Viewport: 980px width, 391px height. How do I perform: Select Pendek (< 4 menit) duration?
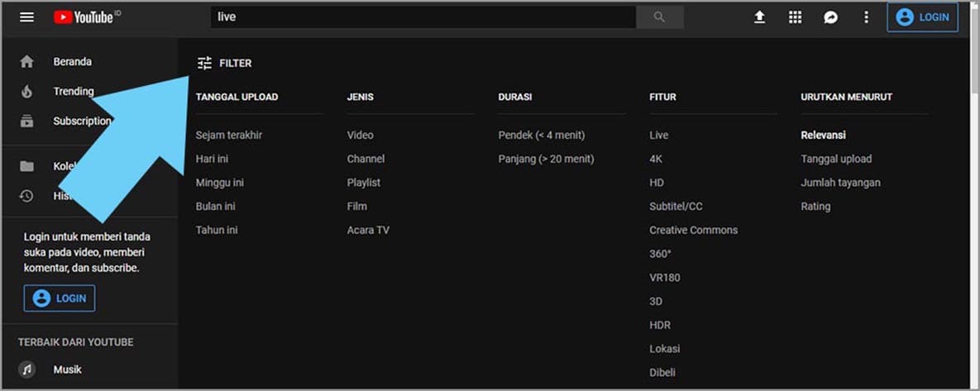tap(541, 136)
